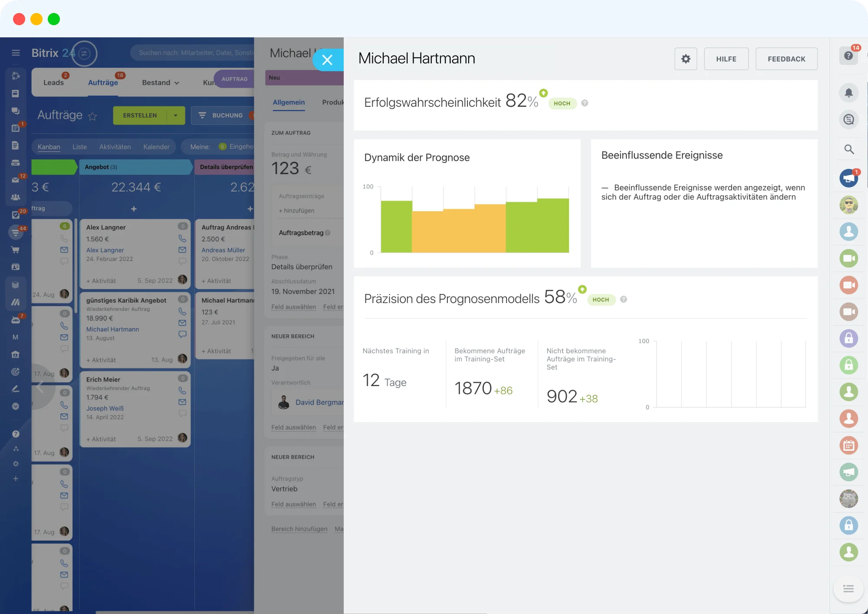The height and width of the screenshot is (614, 868).
Task: Select the Aktivitäten view
Action: point(115,147)
